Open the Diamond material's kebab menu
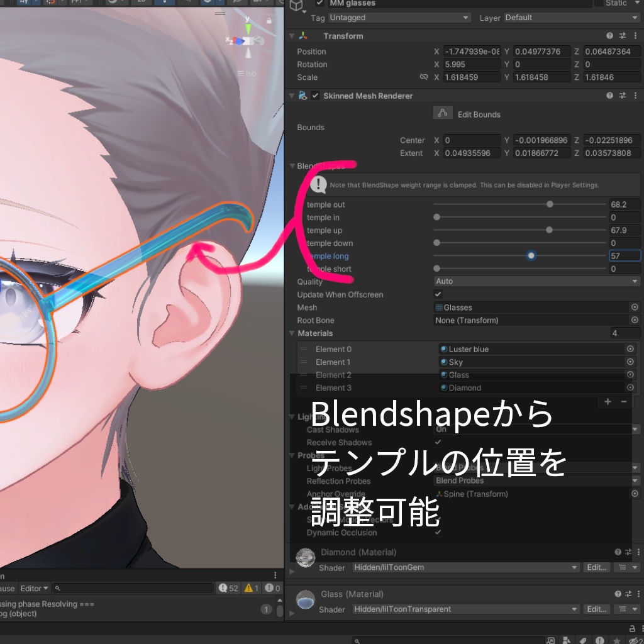Viewport: 644px width, 644px height. pos(636,552)
